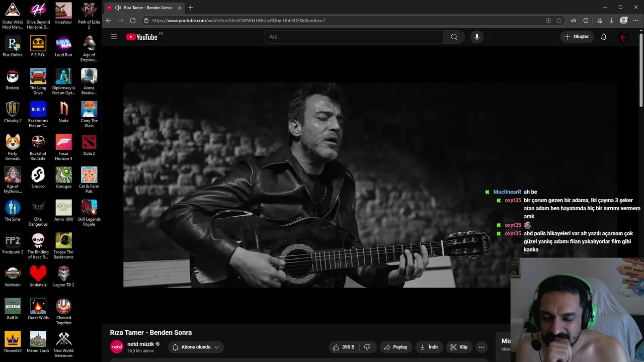This screenshot has width=644, height=362.
Task: Select the Sirocco desktop icon
Action: point(38,178)
